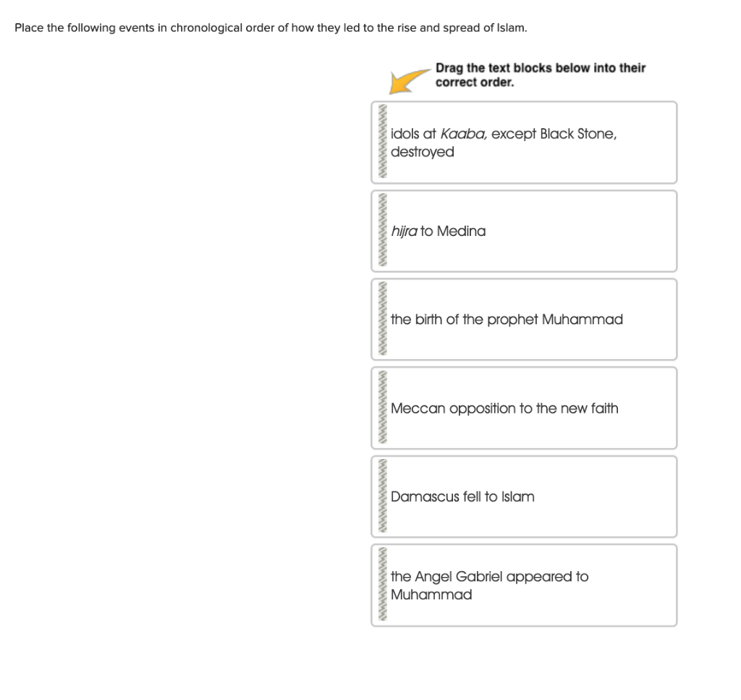Click the instruction heading about dragging text blocks
This screenshot has width=741, height=700.
(x=540, y=75)
